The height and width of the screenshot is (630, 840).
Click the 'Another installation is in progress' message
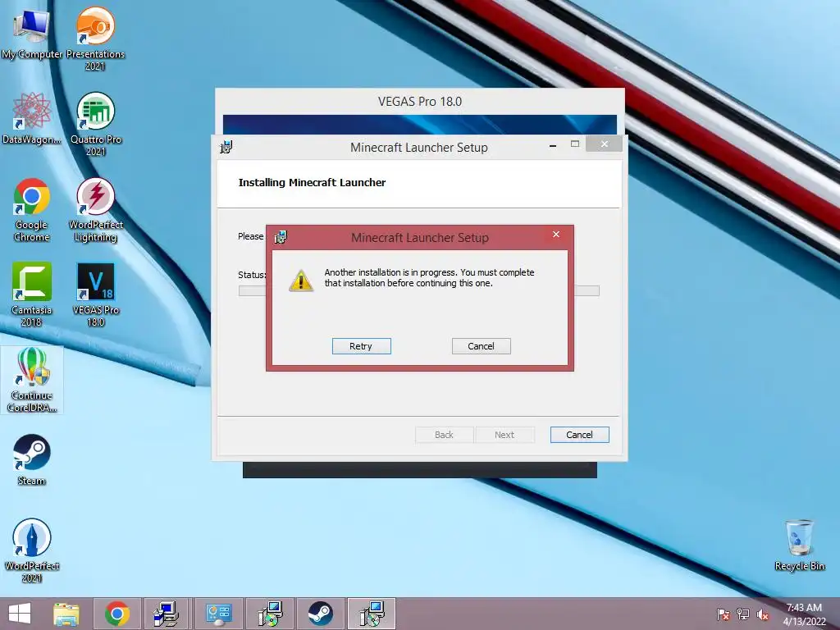pos(429,277)
